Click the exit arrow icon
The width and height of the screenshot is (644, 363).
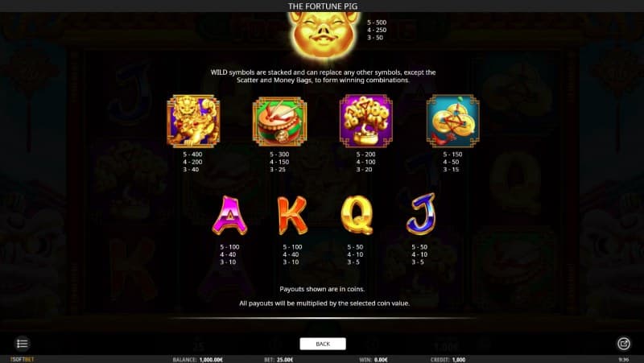click(623, 344)
